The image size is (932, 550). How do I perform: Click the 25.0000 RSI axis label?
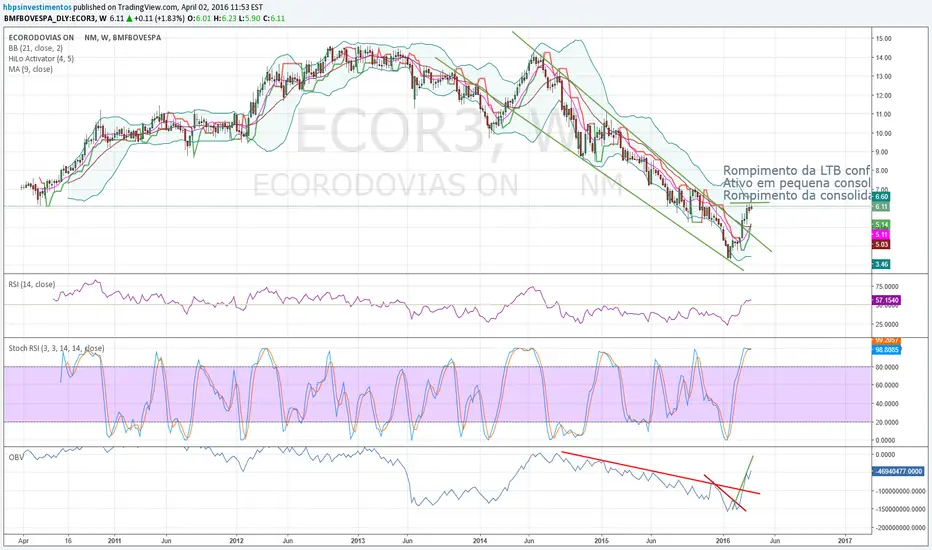pyautogui.click(x=886, y=324)
